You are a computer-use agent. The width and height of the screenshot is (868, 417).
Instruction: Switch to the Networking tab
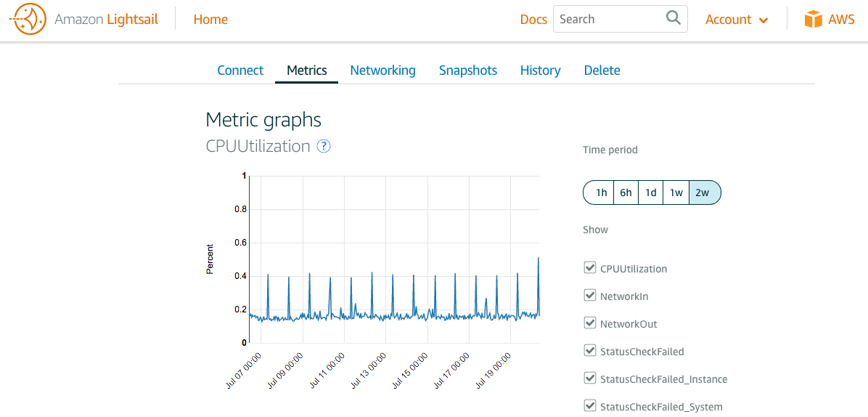coord(382,70)
